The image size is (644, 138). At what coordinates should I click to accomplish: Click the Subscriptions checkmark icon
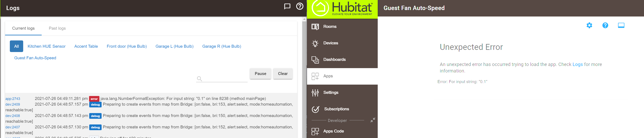[x=315, y=109]
